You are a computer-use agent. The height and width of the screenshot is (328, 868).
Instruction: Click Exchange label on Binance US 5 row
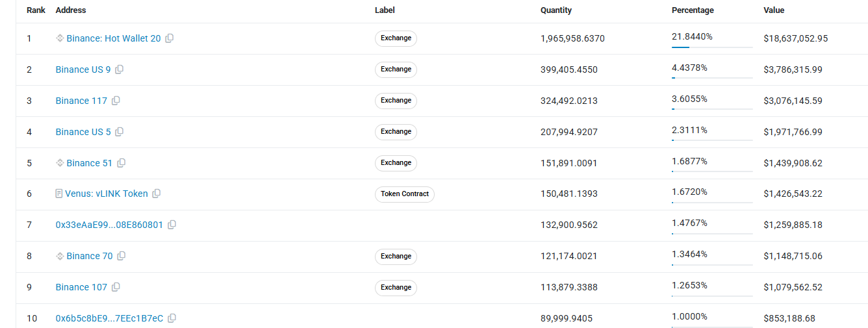coord(396,132)
